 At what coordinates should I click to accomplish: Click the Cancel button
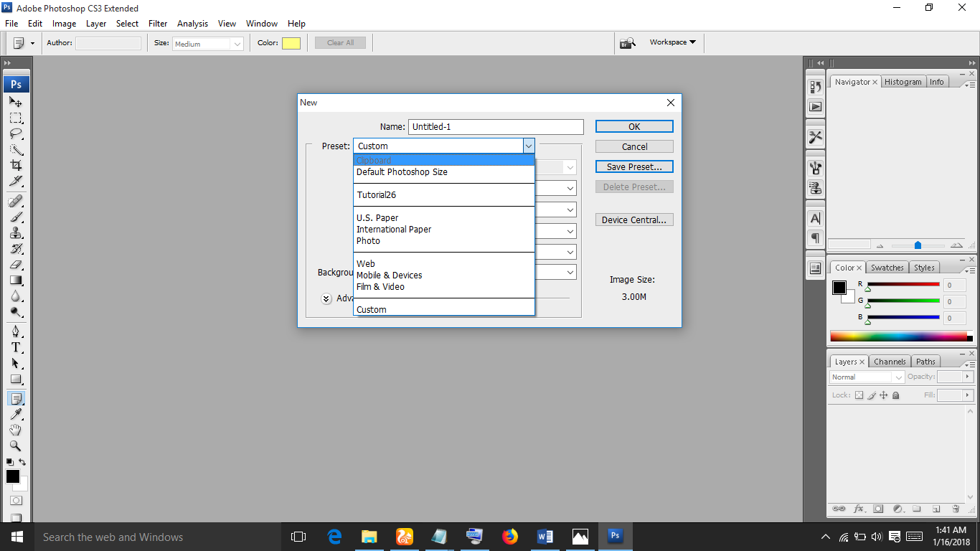click(634, 146)
